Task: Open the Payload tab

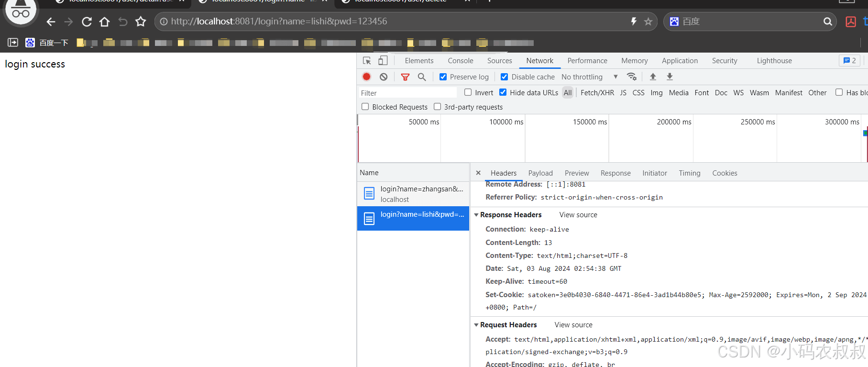Action: coord(540,173)
